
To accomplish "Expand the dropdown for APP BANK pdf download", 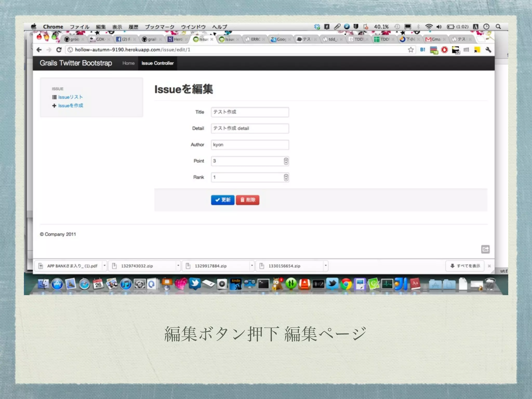I will (105, 266).
